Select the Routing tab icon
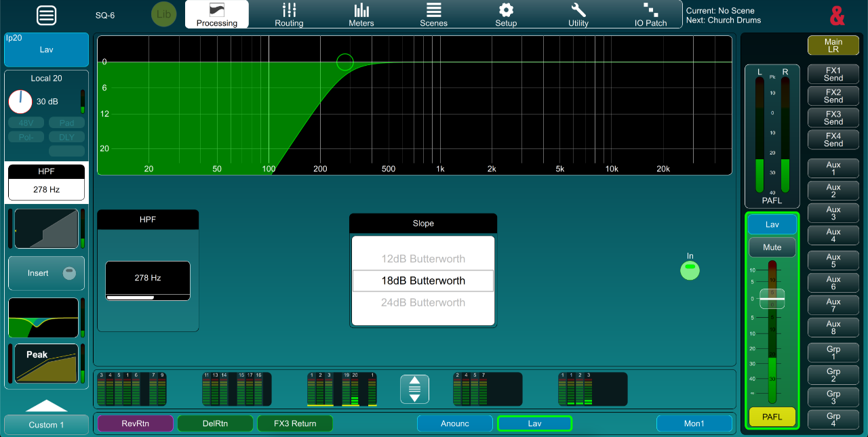868x437 pixels. (x=289, y=14)
